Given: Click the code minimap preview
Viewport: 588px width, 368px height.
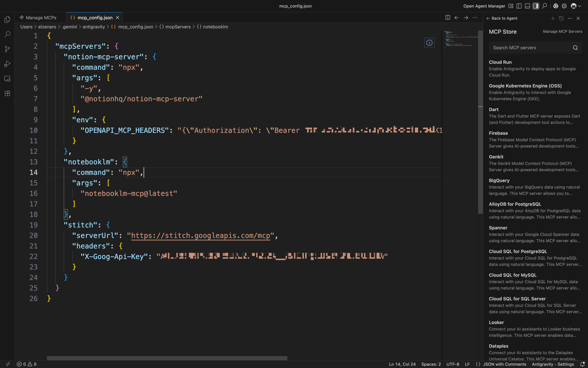Looking at the screenshot, I should click(460, 39).
